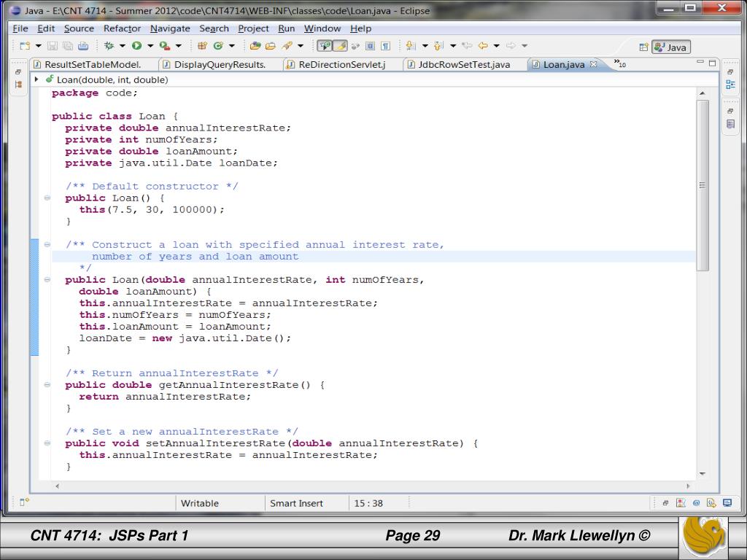Click the Open Perspective icon
Viewport: 747px width, 560px height.
tap(643, 47)
